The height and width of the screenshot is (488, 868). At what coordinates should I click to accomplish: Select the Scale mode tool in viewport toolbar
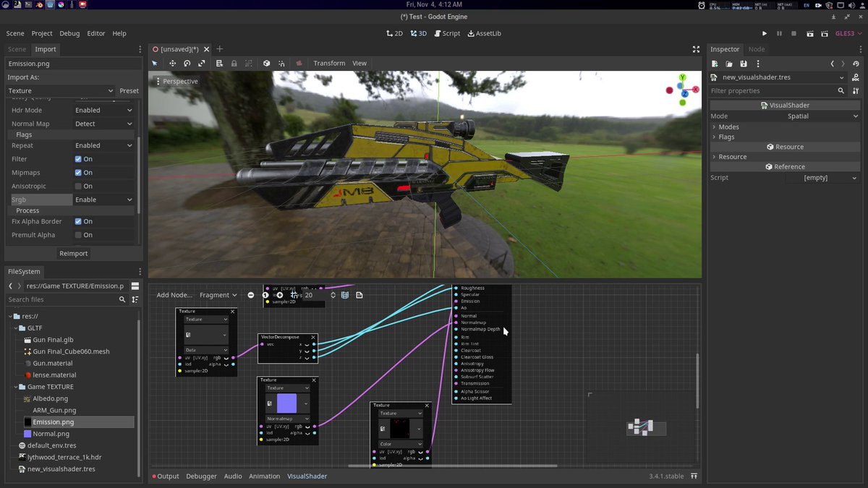(202, 64)
